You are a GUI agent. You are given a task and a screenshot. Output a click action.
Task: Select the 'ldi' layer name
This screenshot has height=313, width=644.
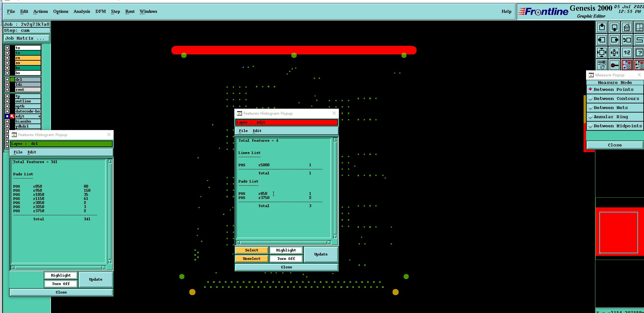[x=28, y=85]
